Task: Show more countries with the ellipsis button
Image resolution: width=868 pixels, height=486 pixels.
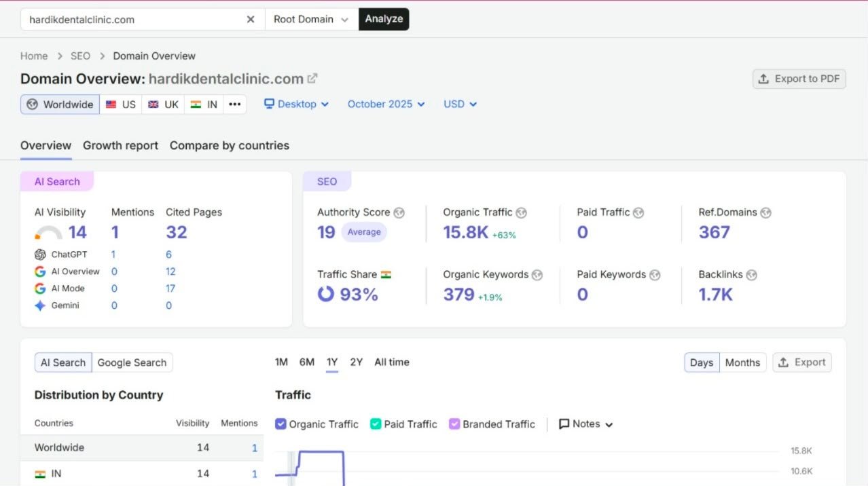Action: 234,104
